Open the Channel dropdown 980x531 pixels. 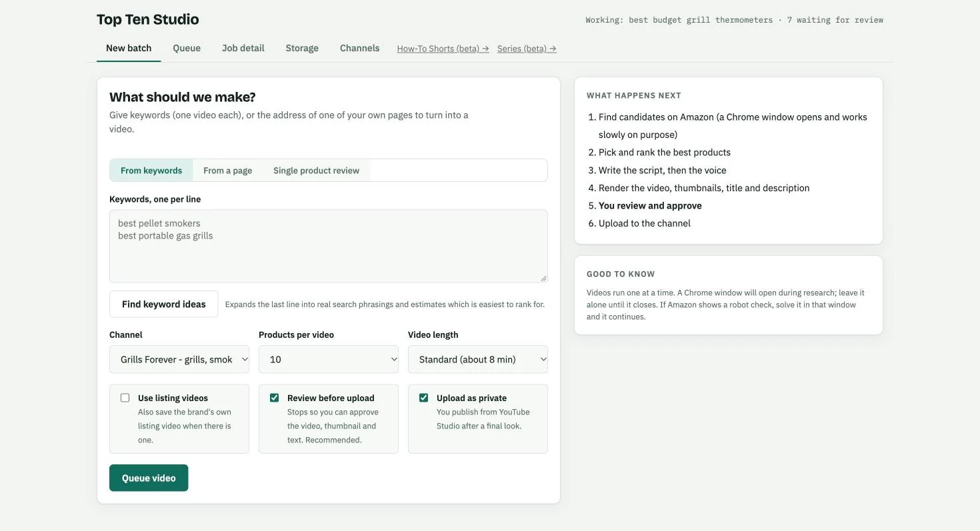[179, 359]
